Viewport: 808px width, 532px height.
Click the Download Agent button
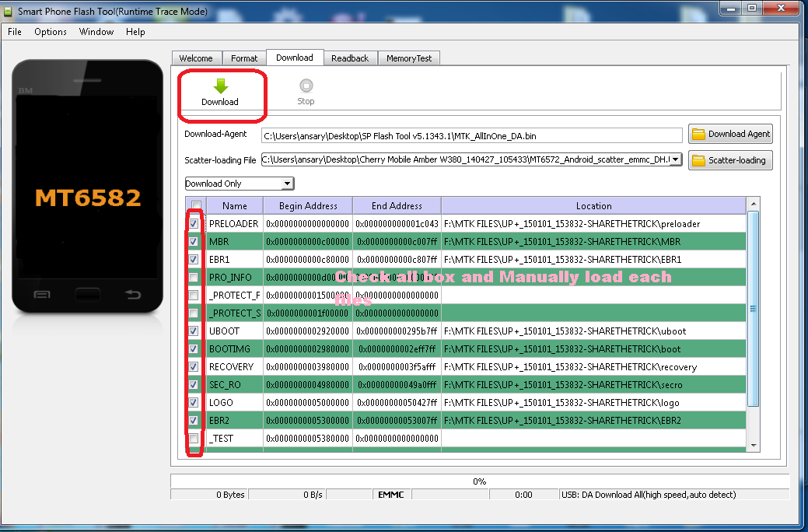(x=730, y=133)
